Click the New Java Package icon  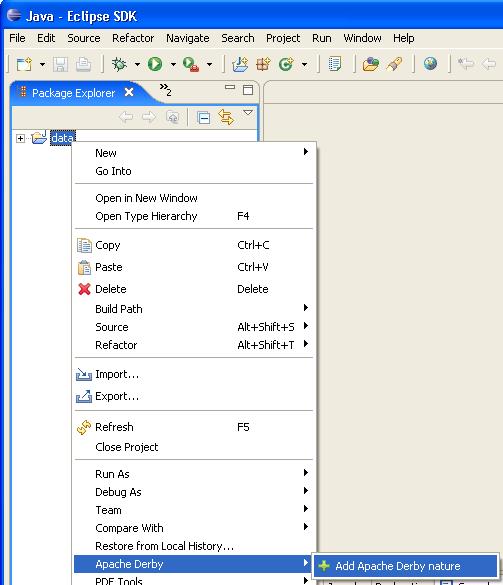tap(263, 65)
